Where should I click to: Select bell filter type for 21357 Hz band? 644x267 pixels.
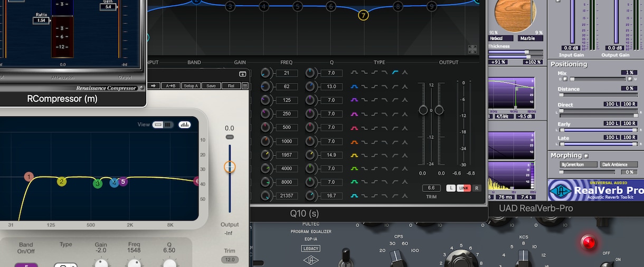coord(355,196)
